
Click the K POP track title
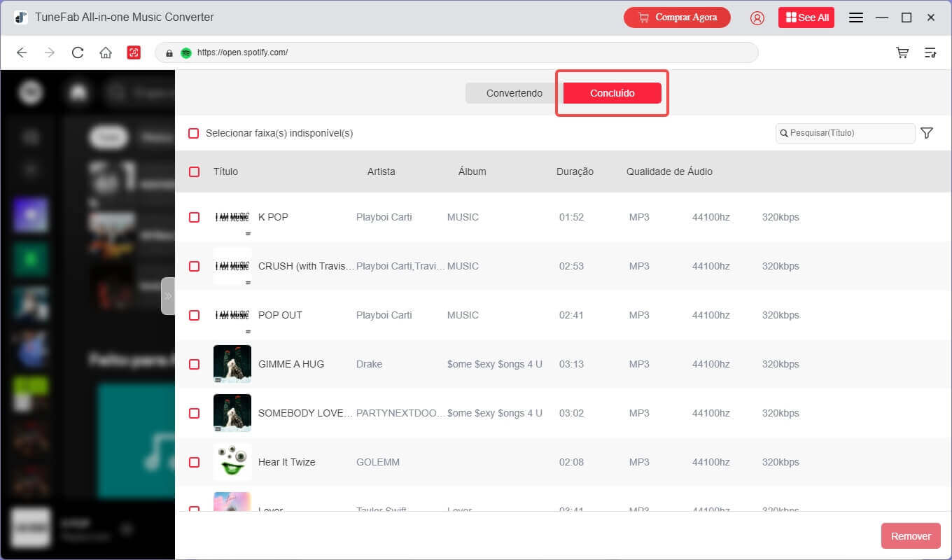pos(273,217)
